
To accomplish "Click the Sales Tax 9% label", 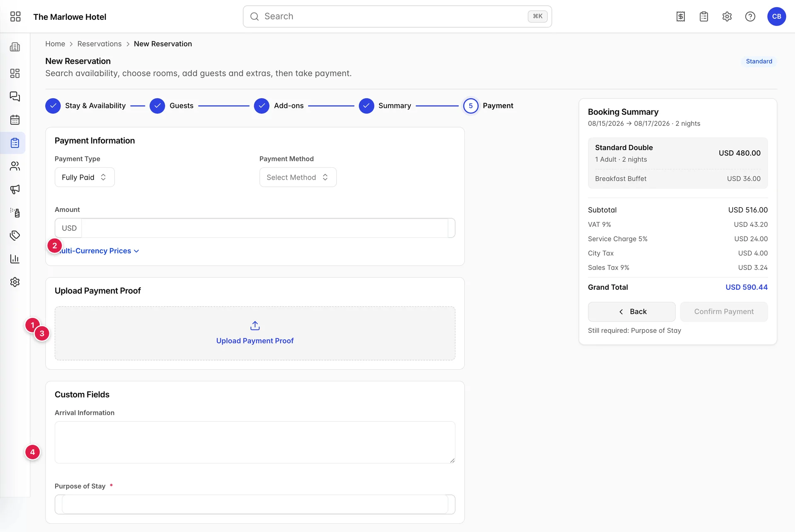I will pyautogui.click(x=608, y=267).
